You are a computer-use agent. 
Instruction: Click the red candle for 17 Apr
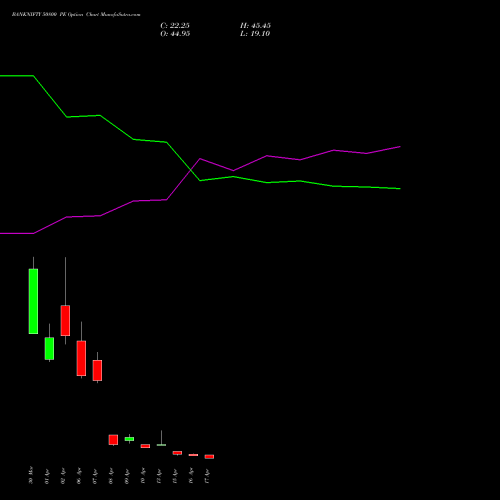tap(209, 457)
